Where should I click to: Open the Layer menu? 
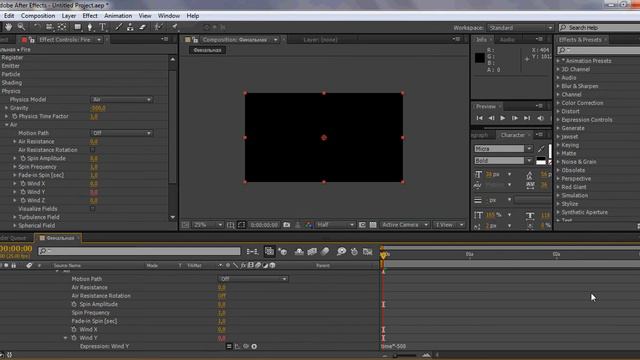[69, 16]
